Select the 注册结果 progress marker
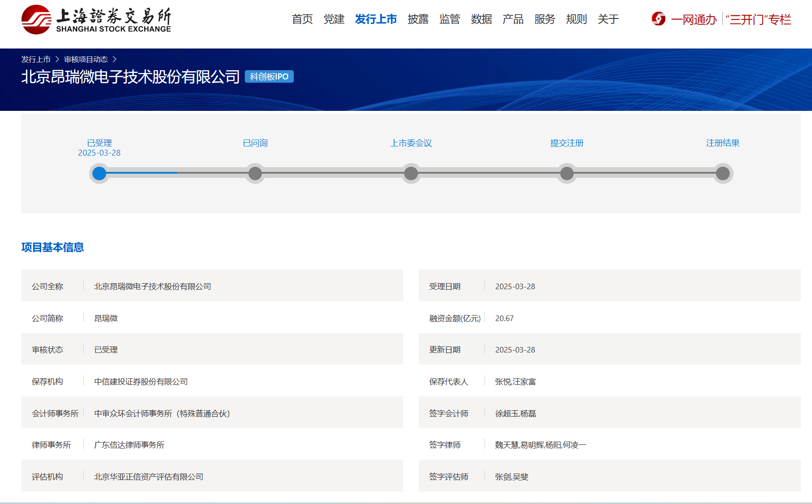Viewport: 812px width, 504px height. [x=722, y=173]
